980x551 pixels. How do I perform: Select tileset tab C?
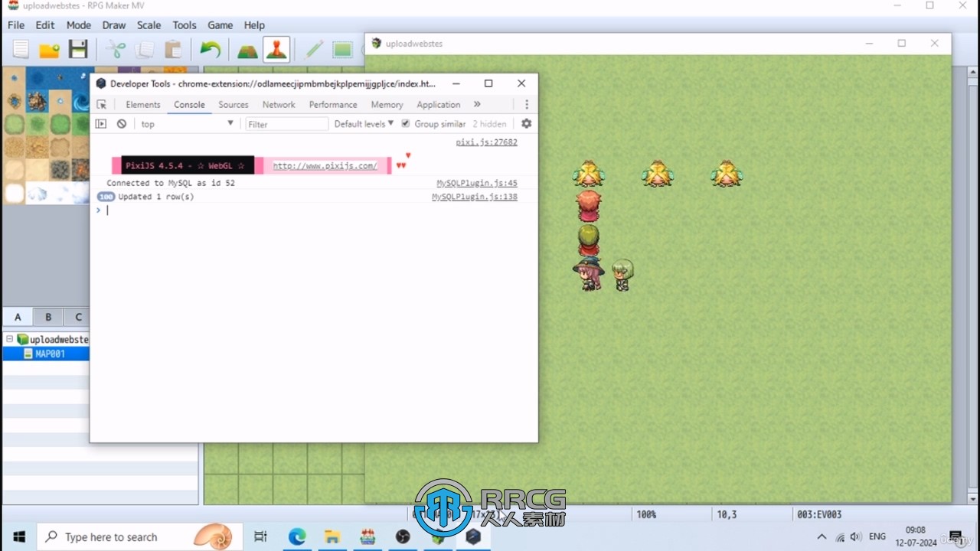pos(78,317)
